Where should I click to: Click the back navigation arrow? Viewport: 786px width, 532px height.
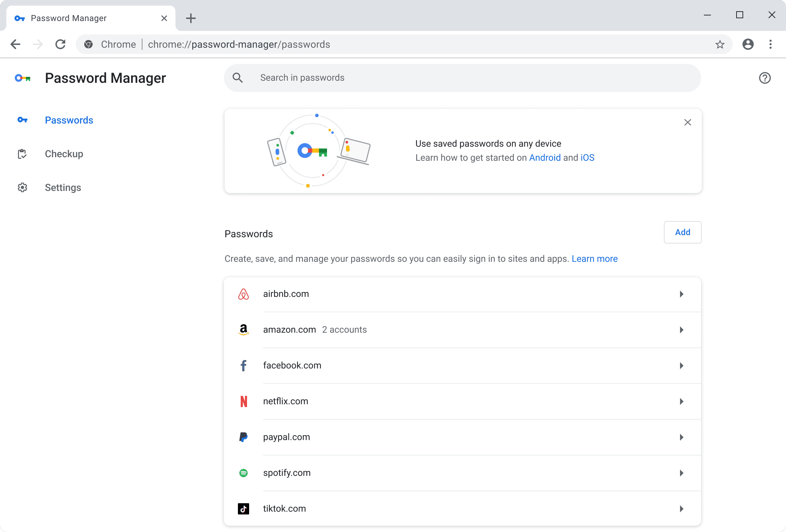pyautogui.click(x=15, y=45)
